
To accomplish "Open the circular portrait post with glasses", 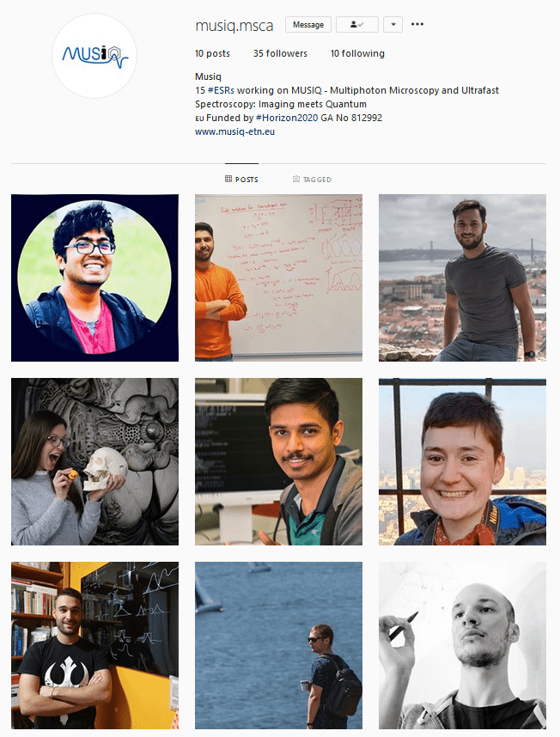I will click(x=94, y=277).
